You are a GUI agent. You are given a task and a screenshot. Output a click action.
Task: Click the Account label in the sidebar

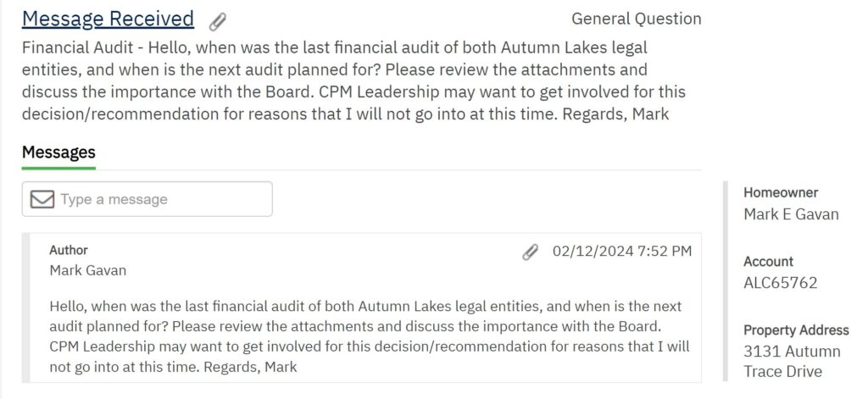pyautogui.click(x=768, y=261)
